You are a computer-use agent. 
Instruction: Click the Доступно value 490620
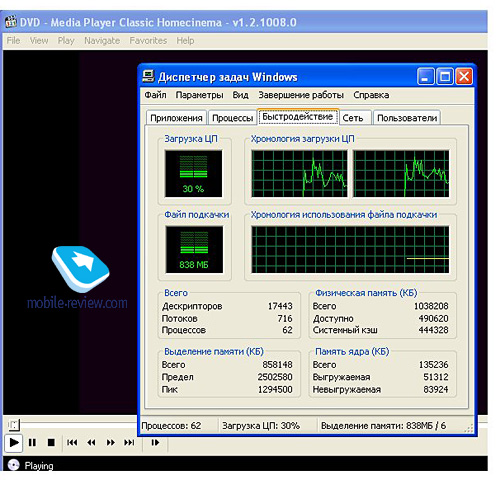433,318
